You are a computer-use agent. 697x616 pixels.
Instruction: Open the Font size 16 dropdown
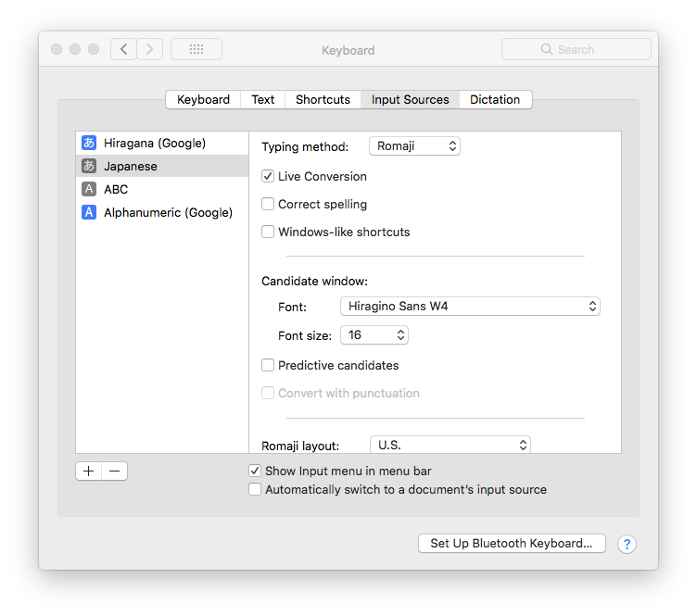click(374, 335)
